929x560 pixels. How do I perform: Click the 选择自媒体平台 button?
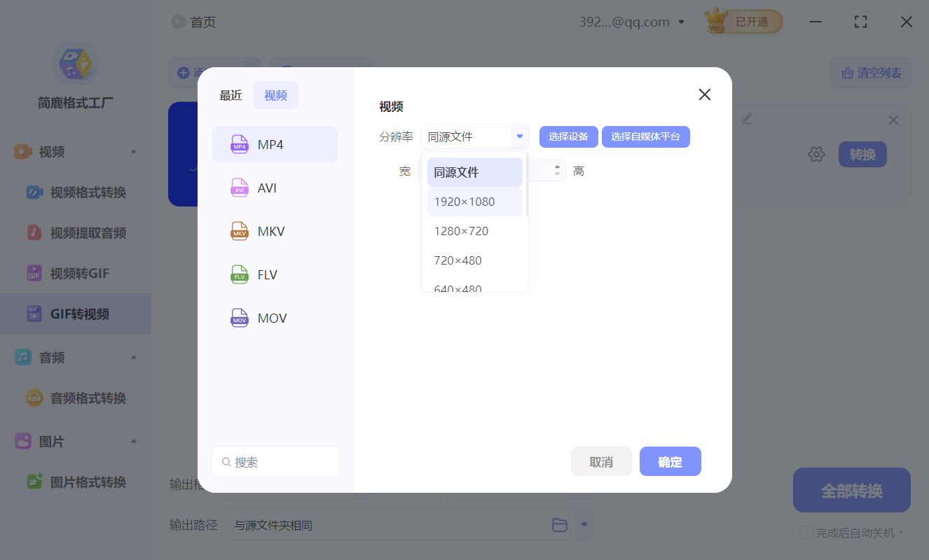click(645, 136)
